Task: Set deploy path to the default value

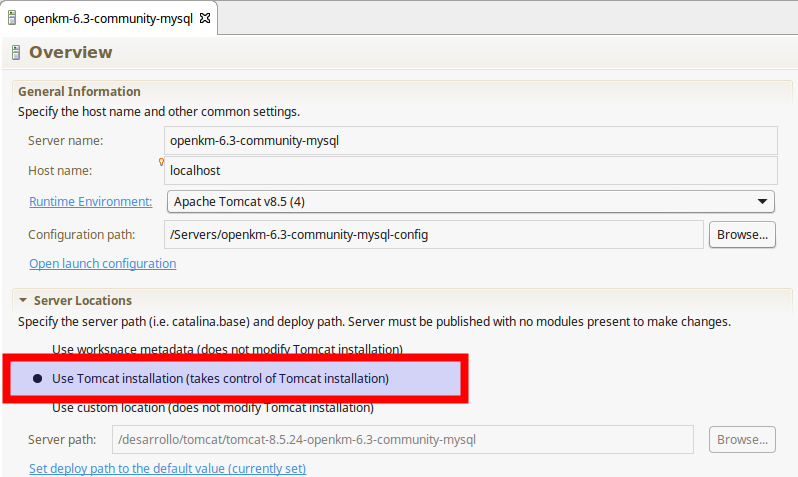Action: click(x=167, y=468)
